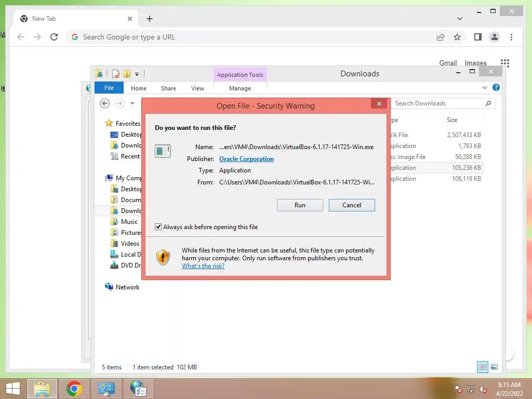
Task: Open the recent locations dropdown arrow
Action: (x=132, y=103)
